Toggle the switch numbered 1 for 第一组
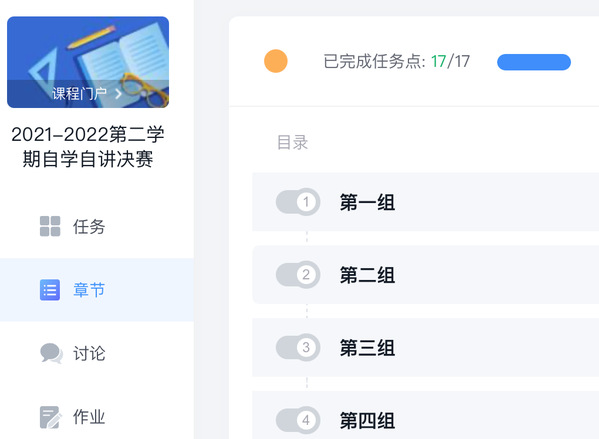The width and height of the screenshot is (599, 439). (298, 202)
